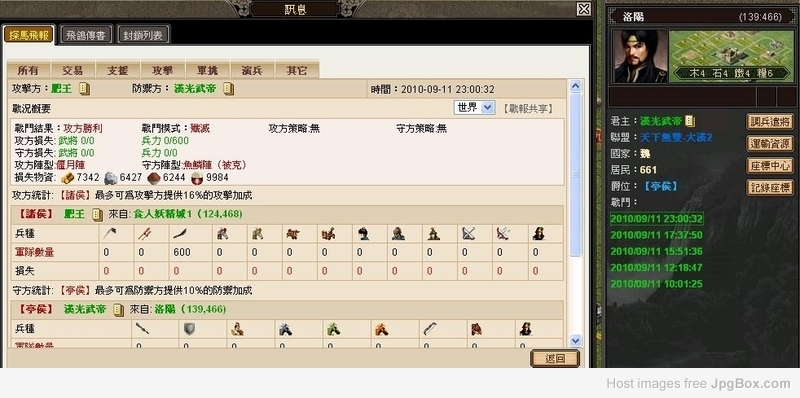800x398 pixels.
Task: Open scroll icon beside defender 漢光武帝 in header
Action: (x=229, y=89)
